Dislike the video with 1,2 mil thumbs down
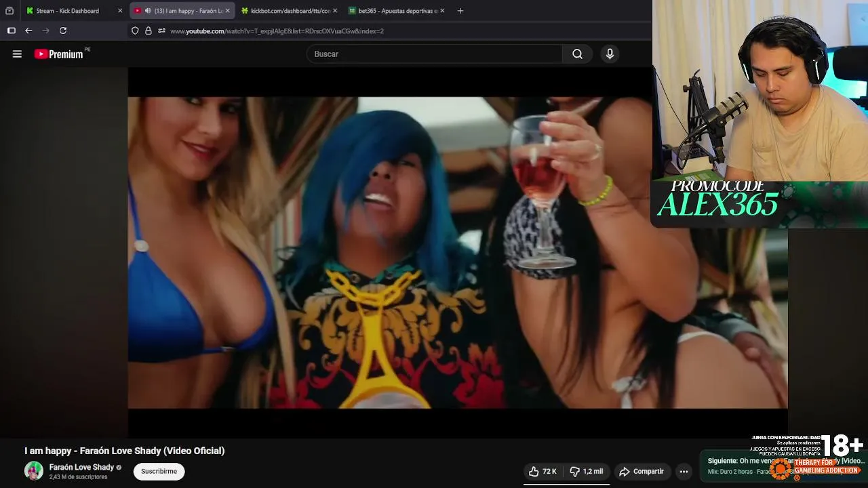Screen dimensions: 868x488 click(x=586, y=472)
